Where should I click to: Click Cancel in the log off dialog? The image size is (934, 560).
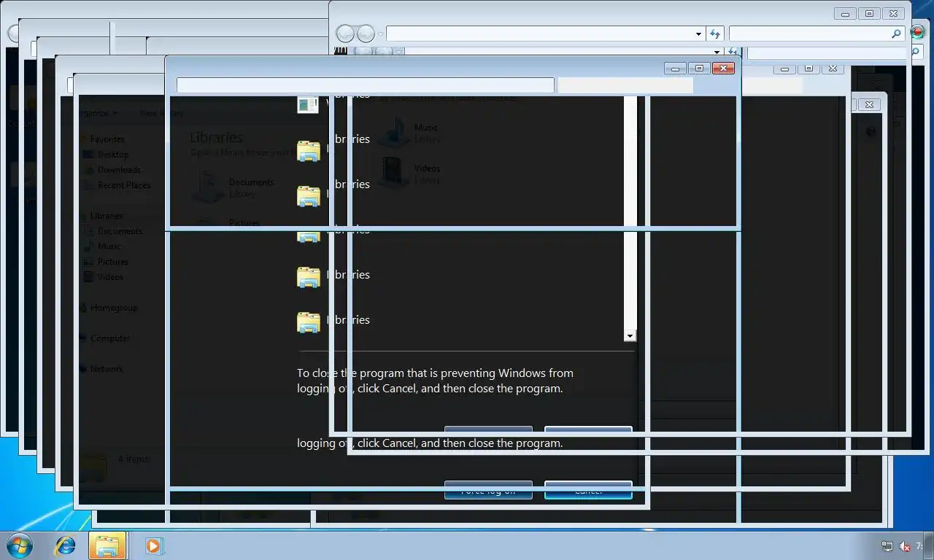pos(588,490)
